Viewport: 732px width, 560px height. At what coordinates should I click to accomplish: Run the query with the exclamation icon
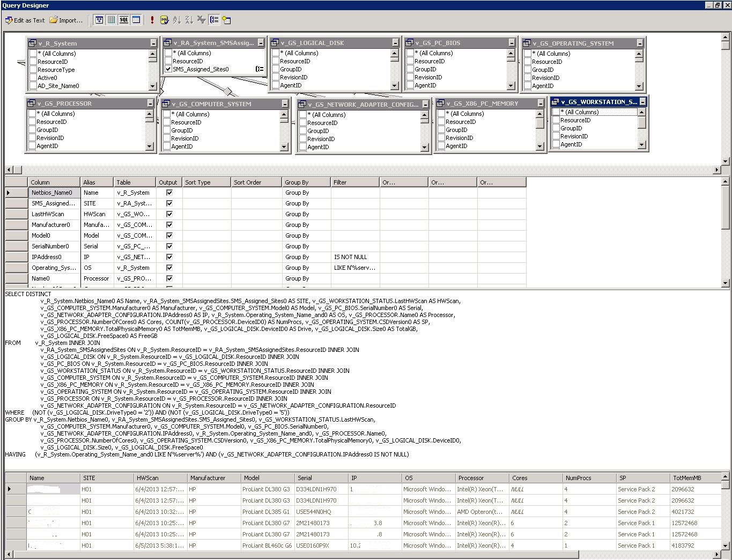(152, 20)
